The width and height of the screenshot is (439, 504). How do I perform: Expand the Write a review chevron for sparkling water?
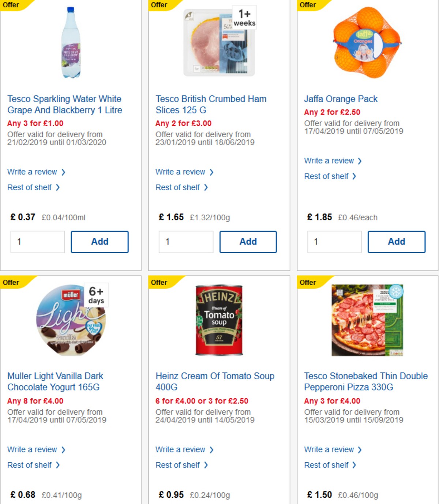pos(63,172)
